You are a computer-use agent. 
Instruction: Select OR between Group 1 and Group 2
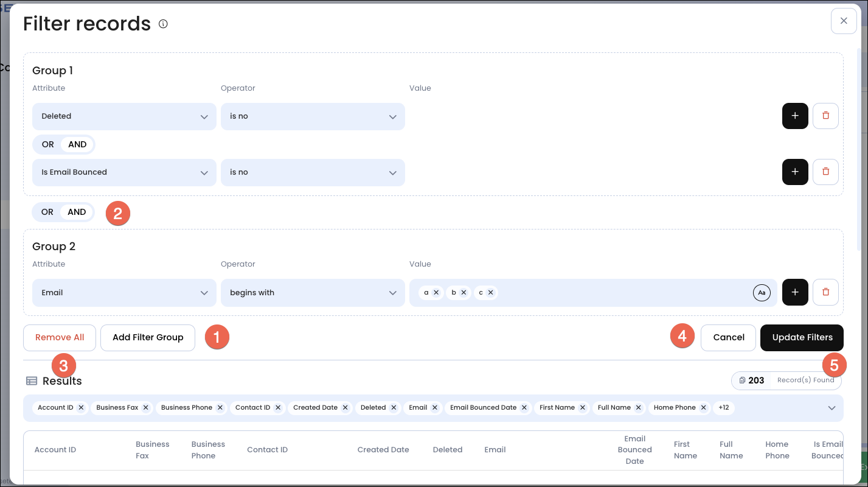[47, 212]
